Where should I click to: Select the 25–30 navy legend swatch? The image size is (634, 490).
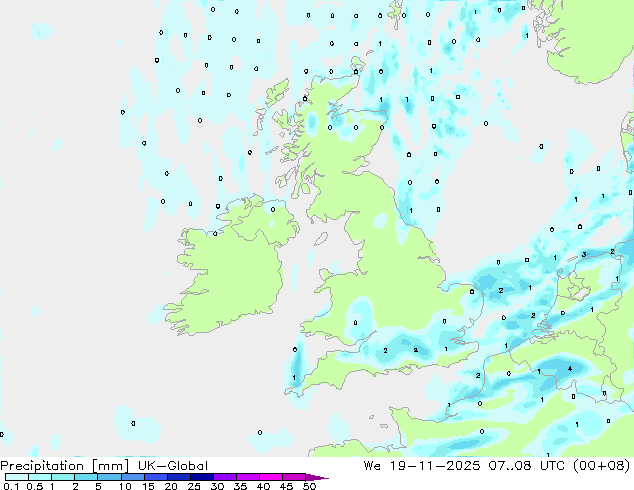pyautogui.click(x=202, y=477)
